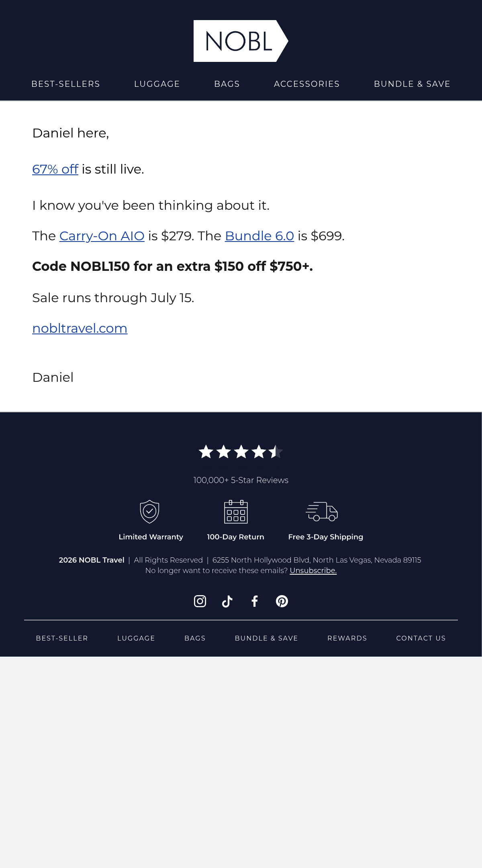Open the Facebook icon
The image size is (482, 868).
255,601
